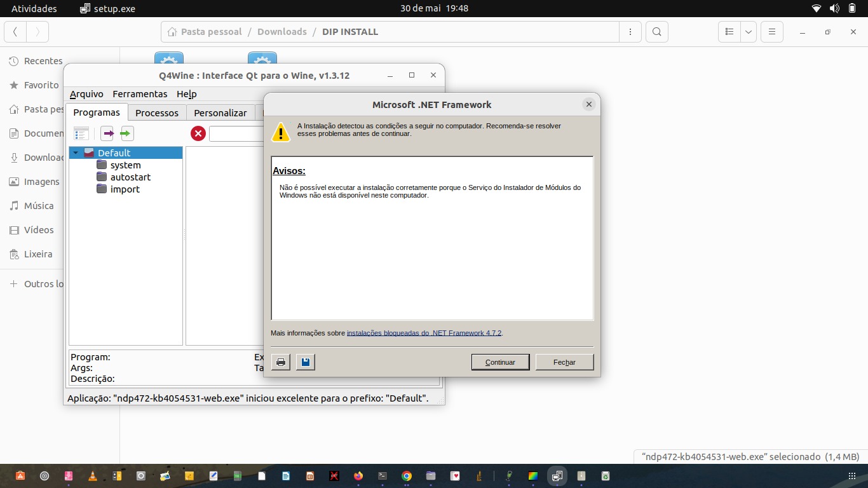The width and height of the screenshot is (868, 488).
Task: Switch to the Programas tab
Action: coord(97,112)
